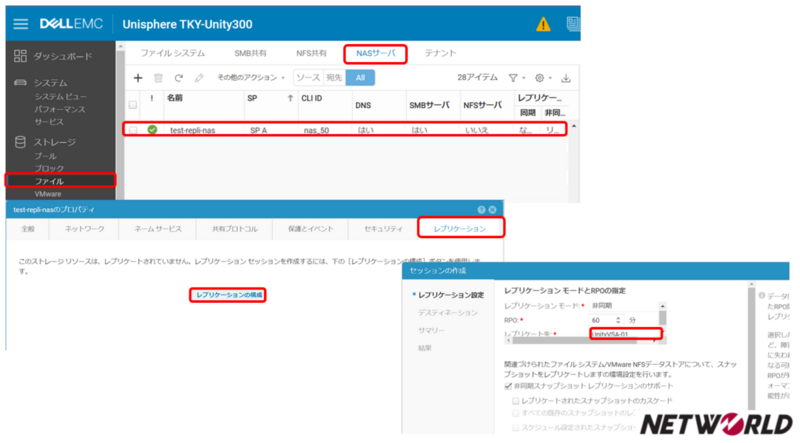Select the ソース filter button
This screenshot has height=443, width=800.
tap(308, 78)
